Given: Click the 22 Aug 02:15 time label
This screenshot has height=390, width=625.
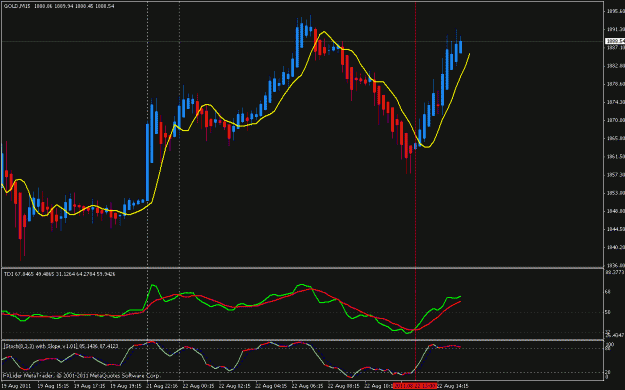Looking at the screenshot, I should 235,386.
